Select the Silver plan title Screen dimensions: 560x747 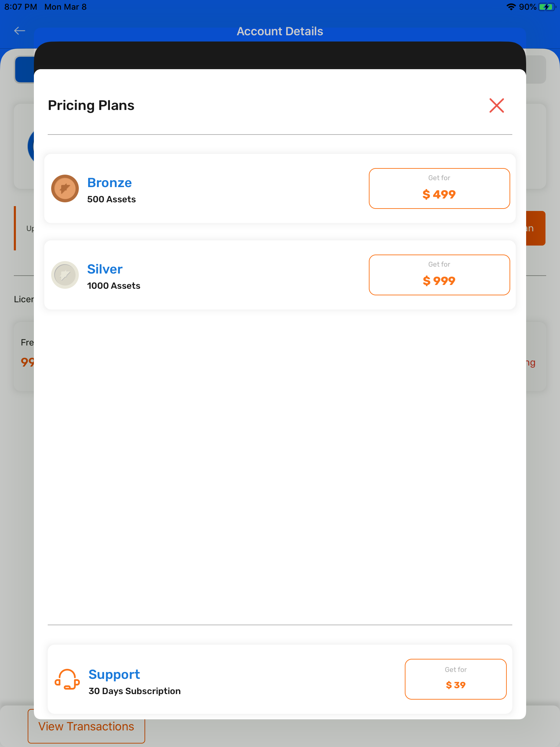105,269
